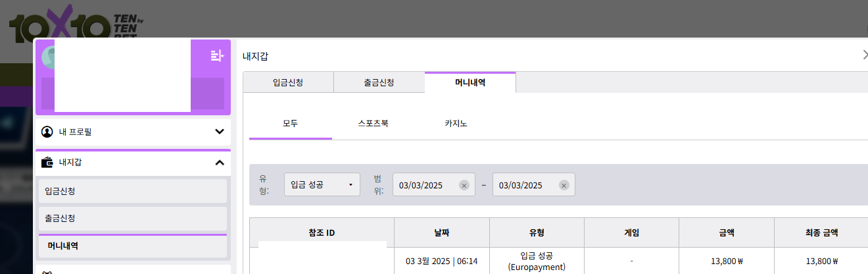The height and width of the screenshot is (274, 868).
Task: Collapse the sidebar using the purple panel menu icon
Action: click(217, 56)
